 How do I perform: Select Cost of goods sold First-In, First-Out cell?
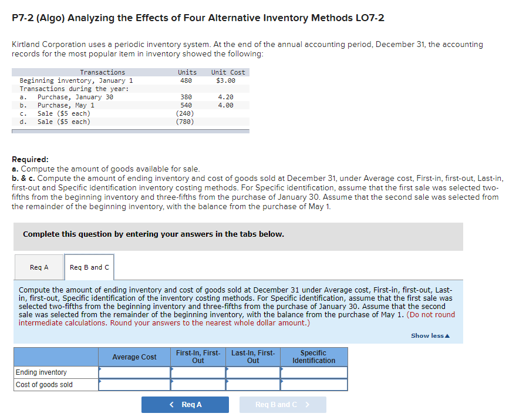[198, 385]
